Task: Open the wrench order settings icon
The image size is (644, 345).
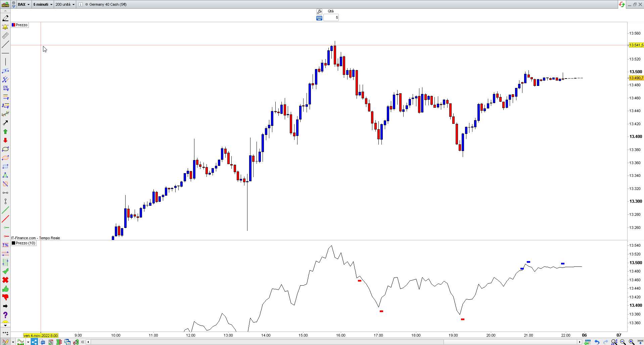Action: 319,11
